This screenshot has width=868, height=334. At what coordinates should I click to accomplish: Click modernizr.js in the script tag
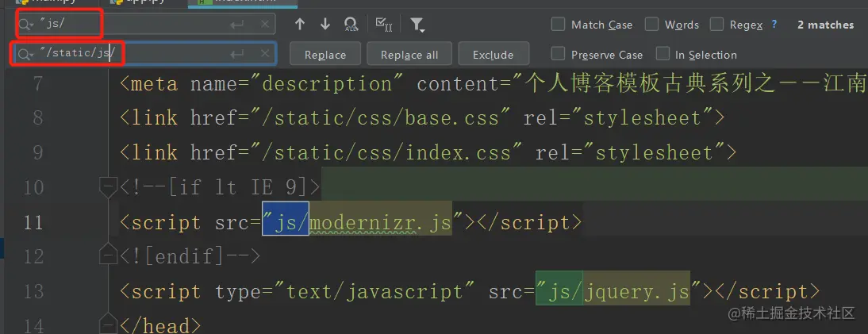pos(380,223)
